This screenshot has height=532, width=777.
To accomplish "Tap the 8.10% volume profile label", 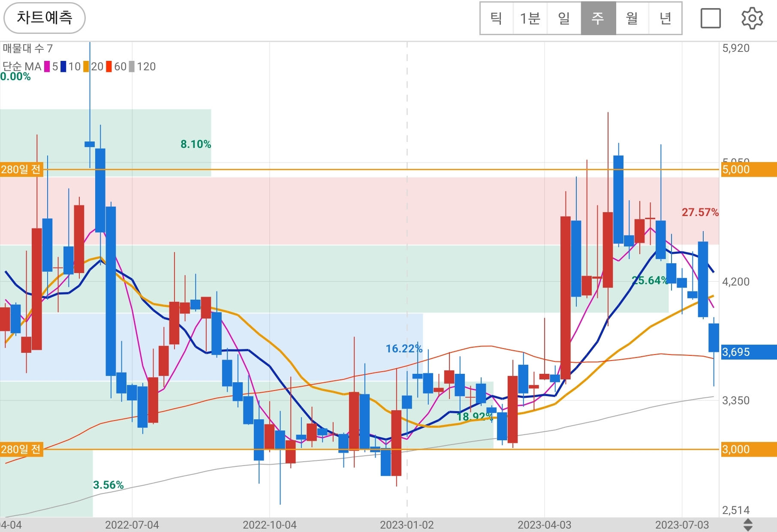I will click(x=196, y=144).
